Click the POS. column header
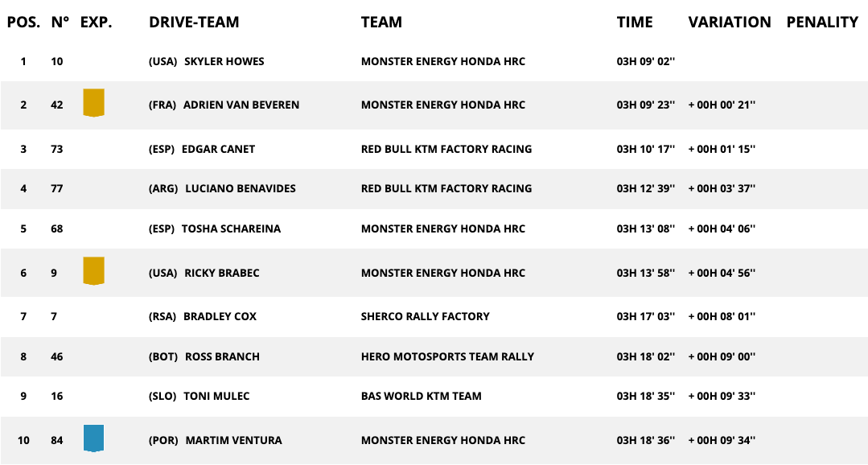Image resolution: width=868 pixels, height=465 pixels. [23, 23]
